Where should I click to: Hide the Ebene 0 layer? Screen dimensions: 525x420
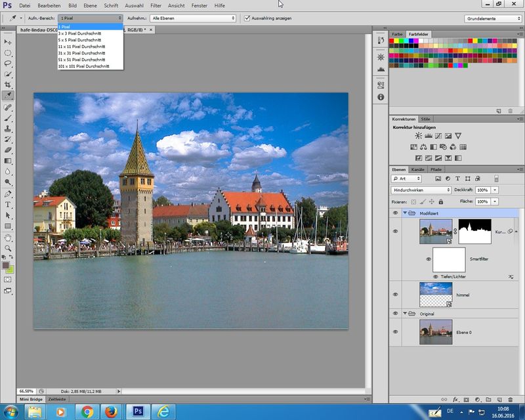395,331
